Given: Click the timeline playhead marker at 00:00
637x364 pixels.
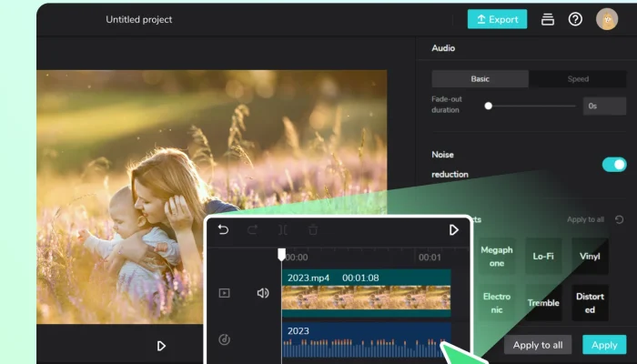Looking at the screenshot, I should [x=281, y=255].
